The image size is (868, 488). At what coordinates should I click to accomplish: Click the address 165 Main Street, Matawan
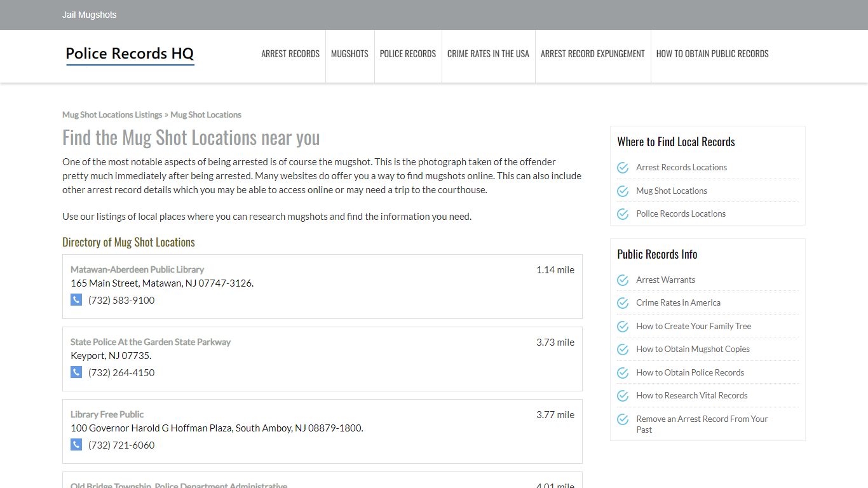[162, 283]
